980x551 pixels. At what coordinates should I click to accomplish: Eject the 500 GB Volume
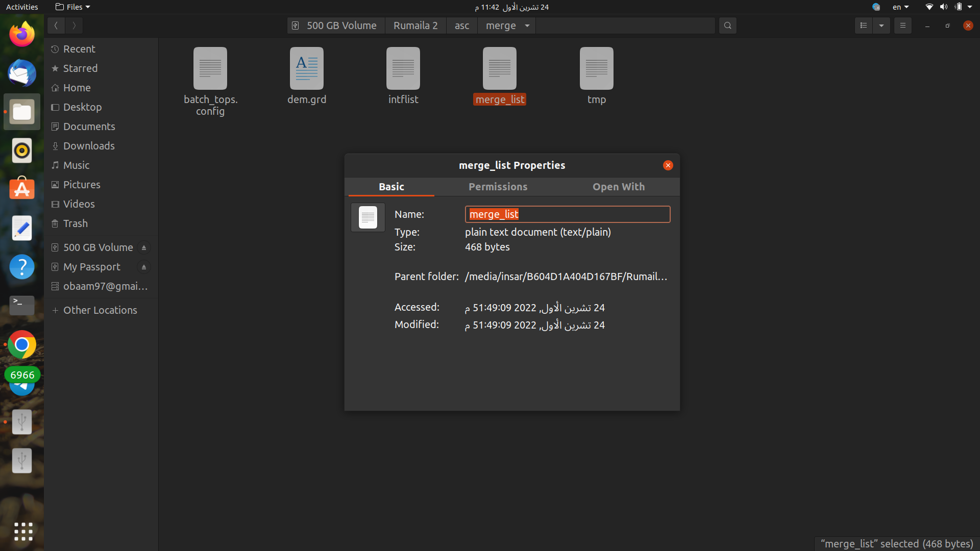click(x=143, y=247)
